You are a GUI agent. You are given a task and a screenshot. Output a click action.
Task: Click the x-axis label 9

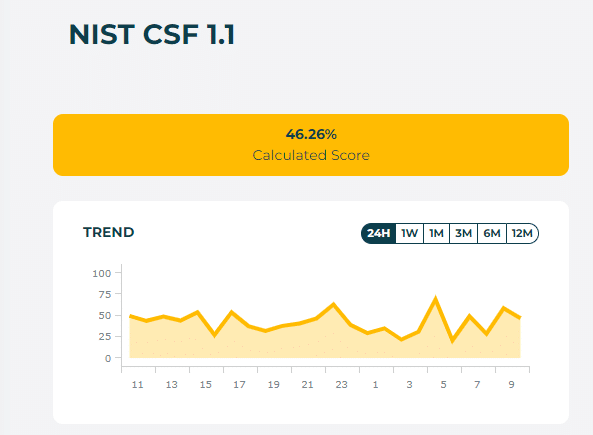[511, 385]
